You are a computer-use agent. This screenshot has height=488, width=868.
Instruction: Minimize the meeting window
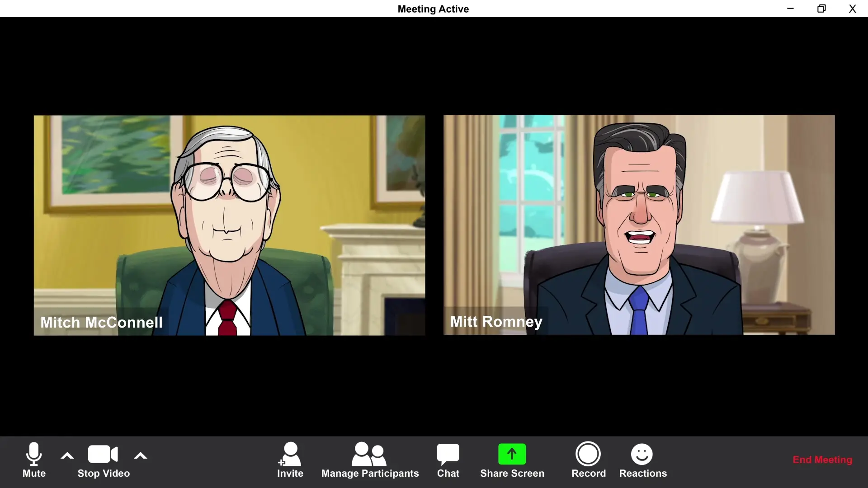coord(790,9)
